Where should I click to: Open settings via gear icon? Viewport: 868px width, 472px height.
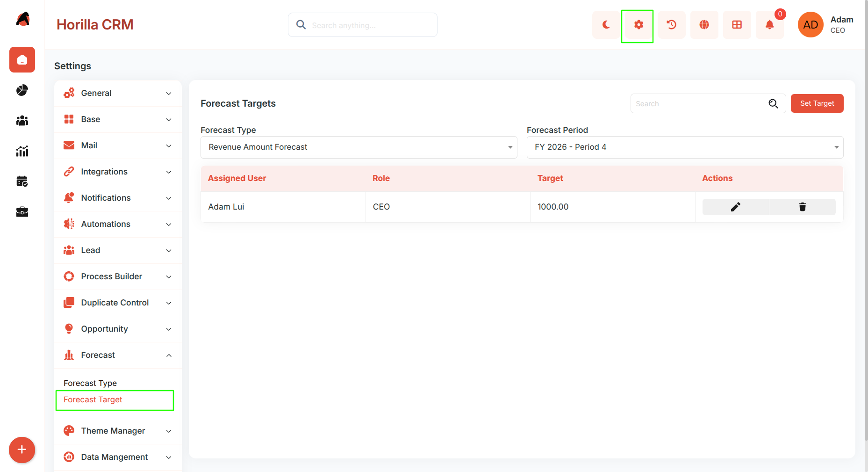[638, 25]
